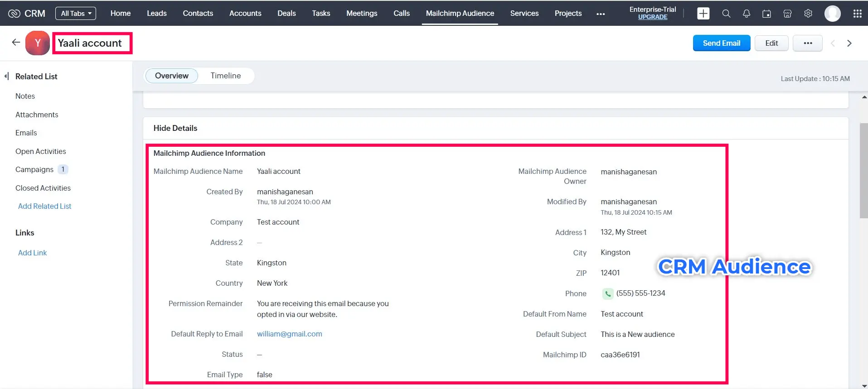Click the Yaali account record title

point(90,43)
